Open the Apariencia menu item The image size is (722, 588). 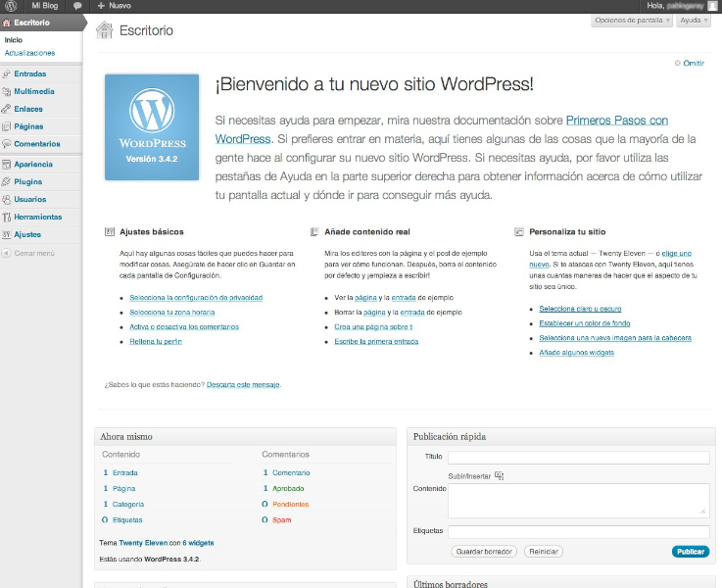(33, 165)
